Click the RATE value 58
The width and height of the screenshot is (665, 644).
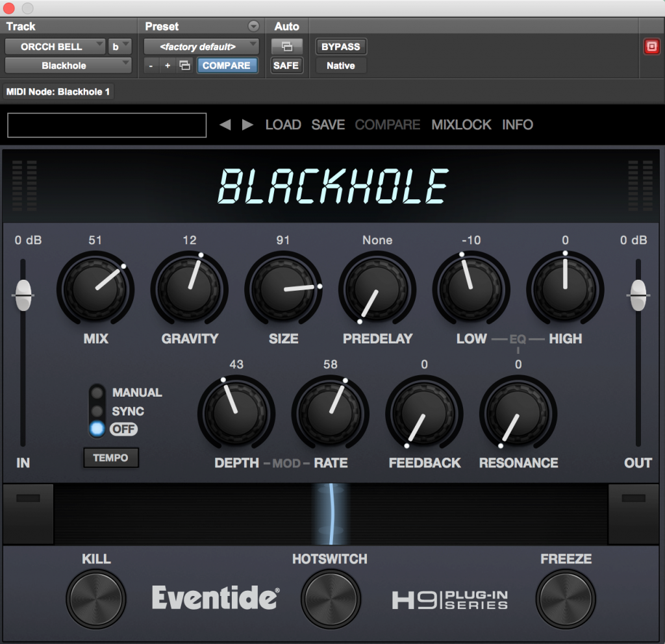(331, 364)
